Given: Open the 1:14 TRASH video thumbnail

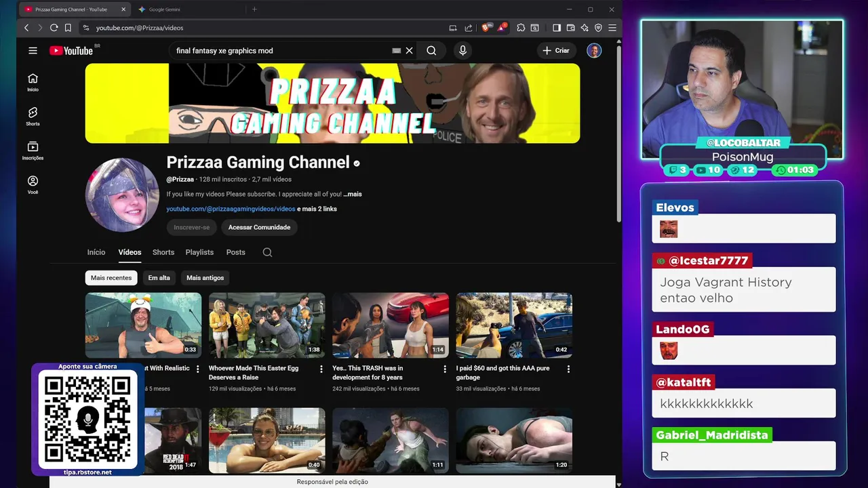Looking at the screenshot, I should point(391,325).
